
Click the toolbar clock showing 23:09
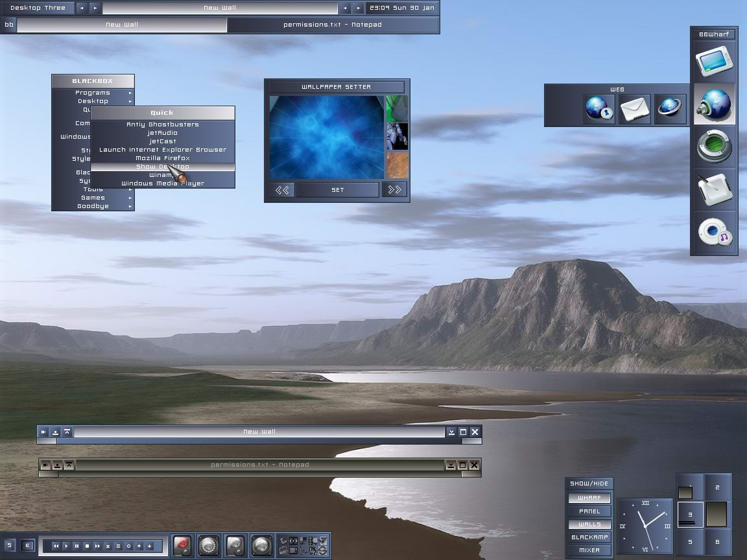(x=401, y=8)
